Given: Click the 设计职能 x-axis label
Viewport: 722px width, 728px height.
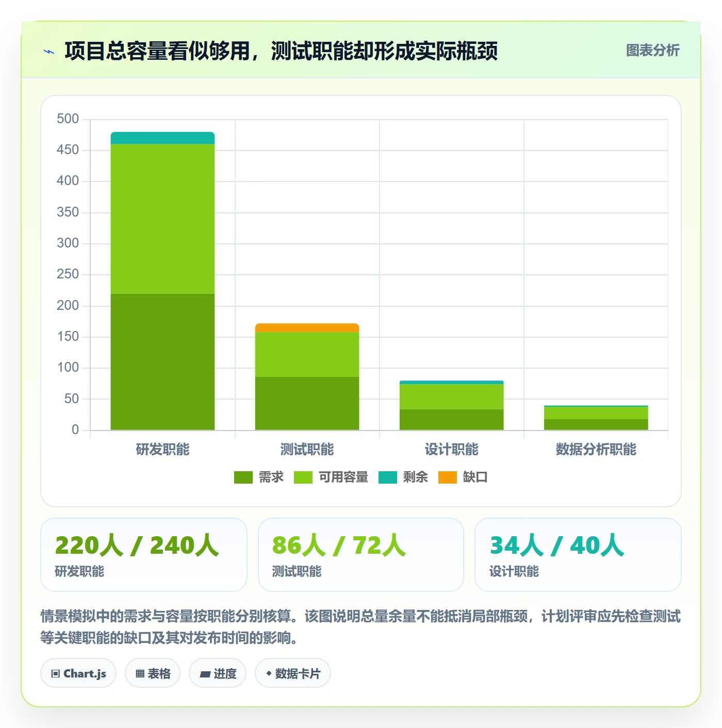Looking at the screenshot, I should (451, 450).
